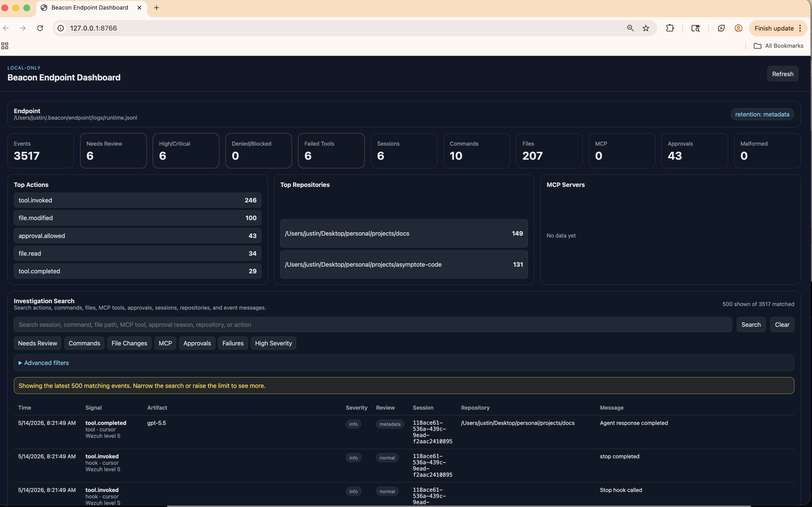Image resolution: width=812 pixels, height=507 pixels.
Task: Click the Refresh dashboard button
Action: [x=782, y=74]
